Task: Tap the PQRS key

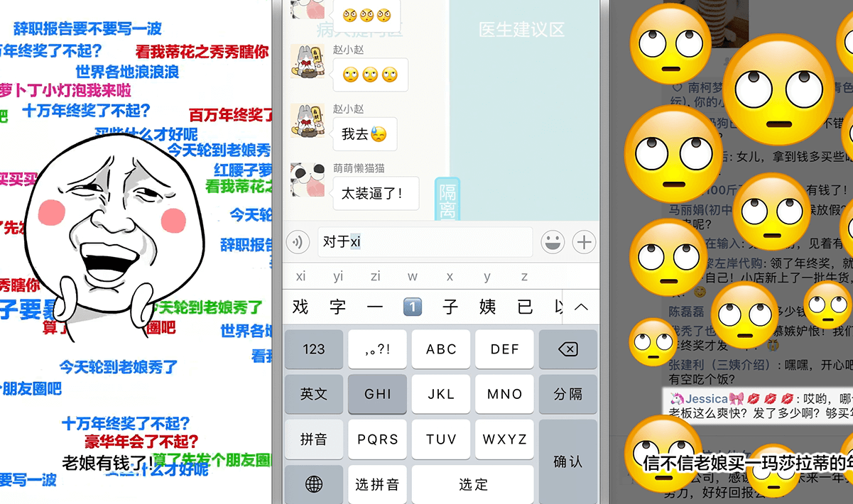Action: pos(377,439)
